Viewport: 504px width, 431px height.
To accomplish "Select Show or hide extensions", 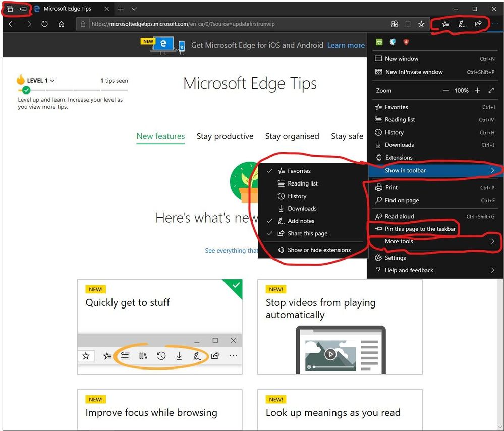I will coord(313,250).
